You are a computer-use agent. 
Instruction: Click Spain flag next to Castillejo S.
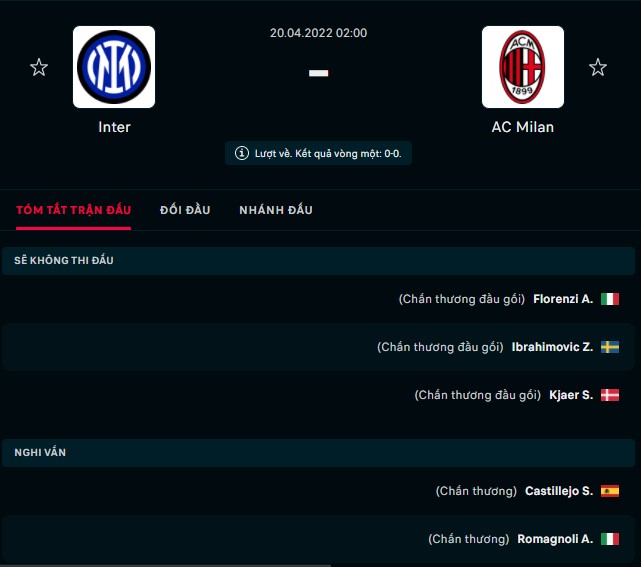click(x=610, y=491)
